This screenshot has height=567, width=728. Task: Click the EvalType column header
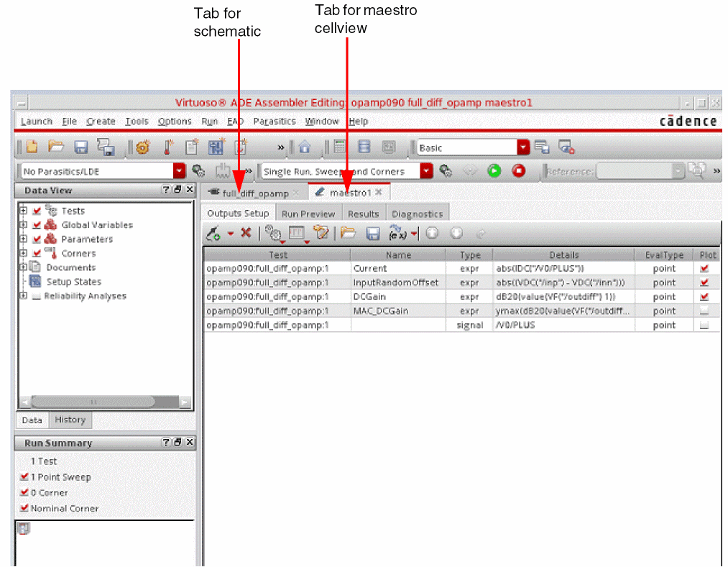tap(664, 255)
